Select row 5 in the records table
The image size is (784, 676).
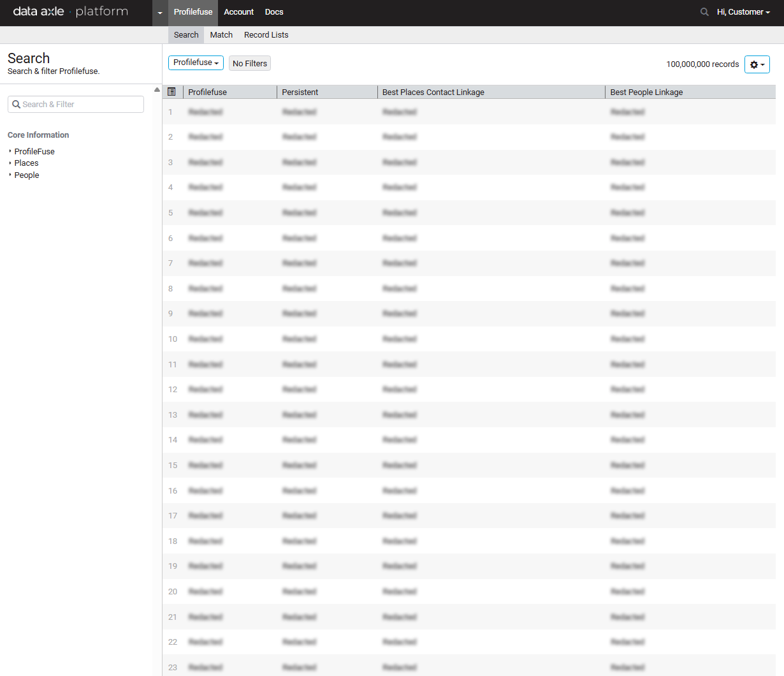point(171,213)
